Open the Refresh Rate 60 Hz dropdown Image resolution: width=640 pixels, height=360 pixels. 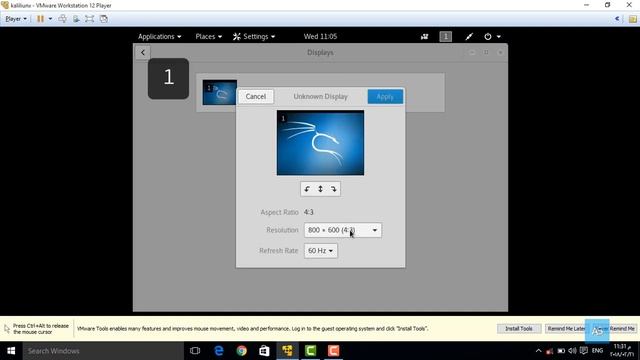[x=320, y=251]
